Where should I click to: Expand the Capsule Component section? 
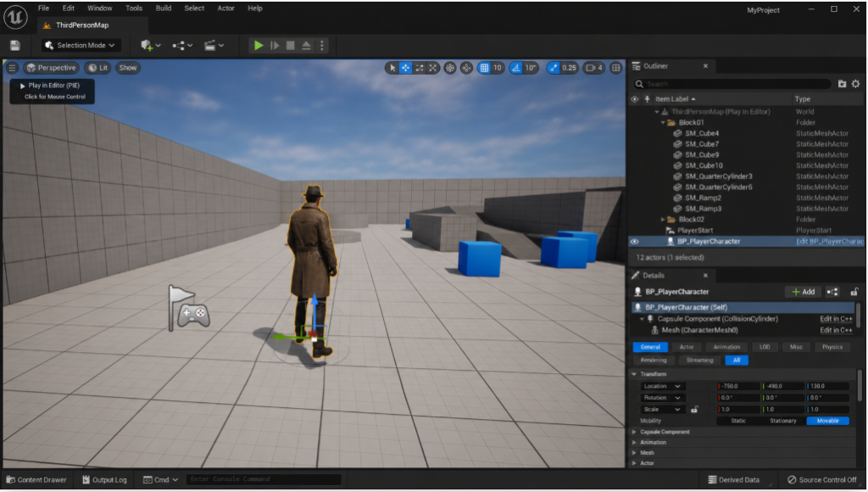point(634,432)
